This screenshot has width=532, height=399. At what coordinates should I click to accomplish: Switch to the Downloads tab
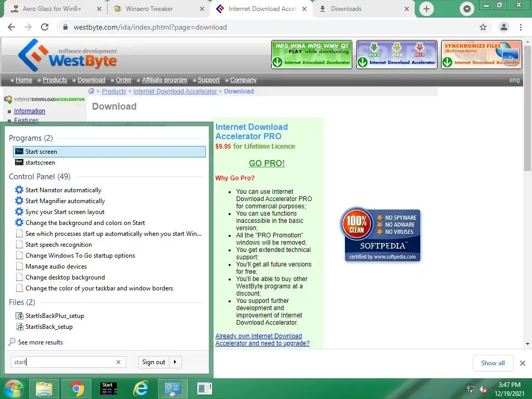[346, 9]
